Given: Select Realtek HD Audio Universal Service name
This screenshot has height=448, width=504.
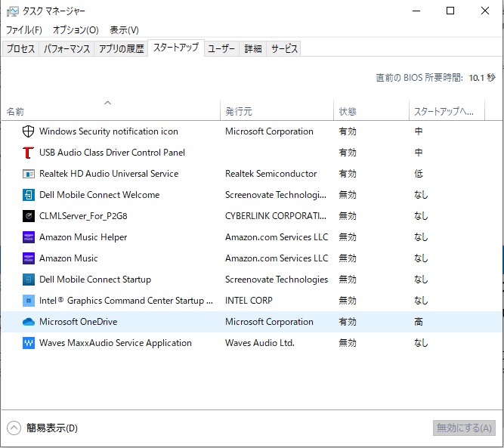Looking at the screenshot, I should point(109,174).
